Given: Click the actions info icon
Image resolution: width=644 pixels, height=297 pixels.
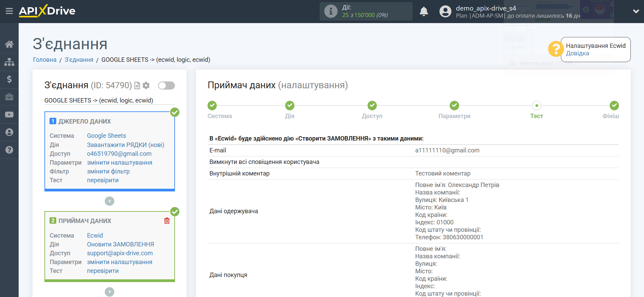Looking at the screenshot, I should click(331, 11).
